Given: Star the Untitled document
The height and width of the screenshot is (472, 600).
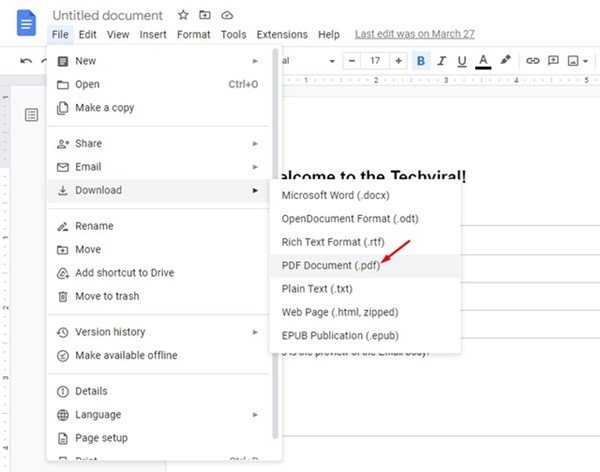Looking at the screenshot, I should coord(183,16).
